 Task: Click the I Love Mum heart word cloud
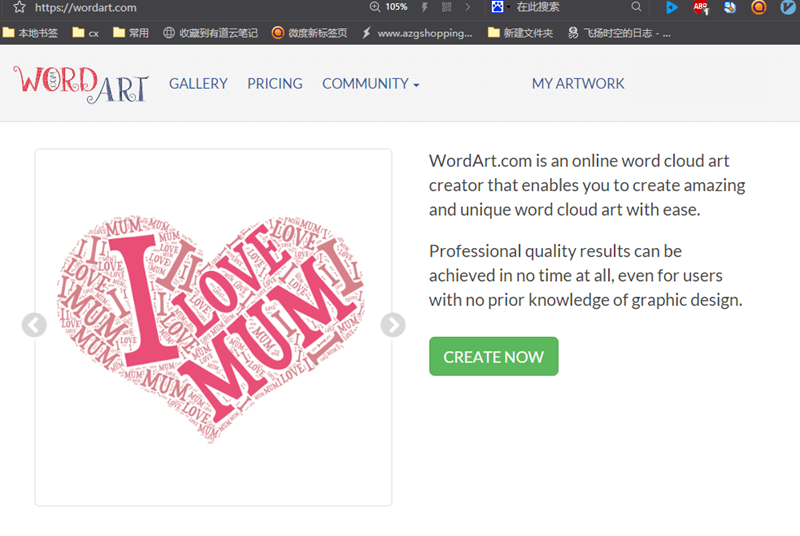[x=211, y=327]
